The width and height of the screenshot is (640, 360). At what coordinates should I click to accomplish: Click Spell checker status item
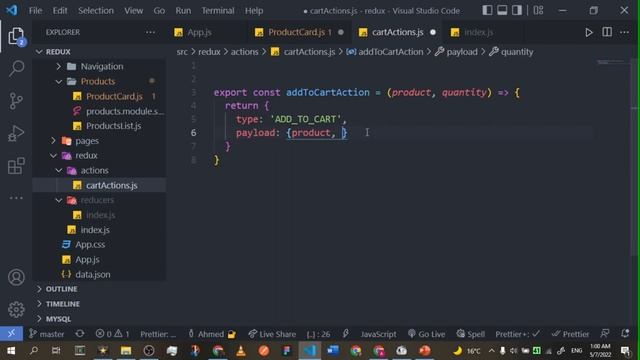471,334
